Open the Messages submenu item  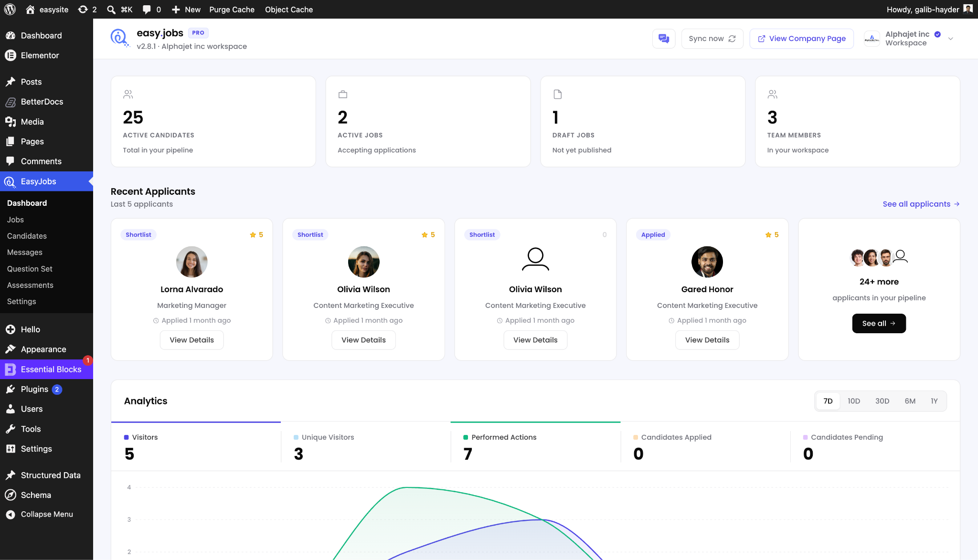pos(25,252)
